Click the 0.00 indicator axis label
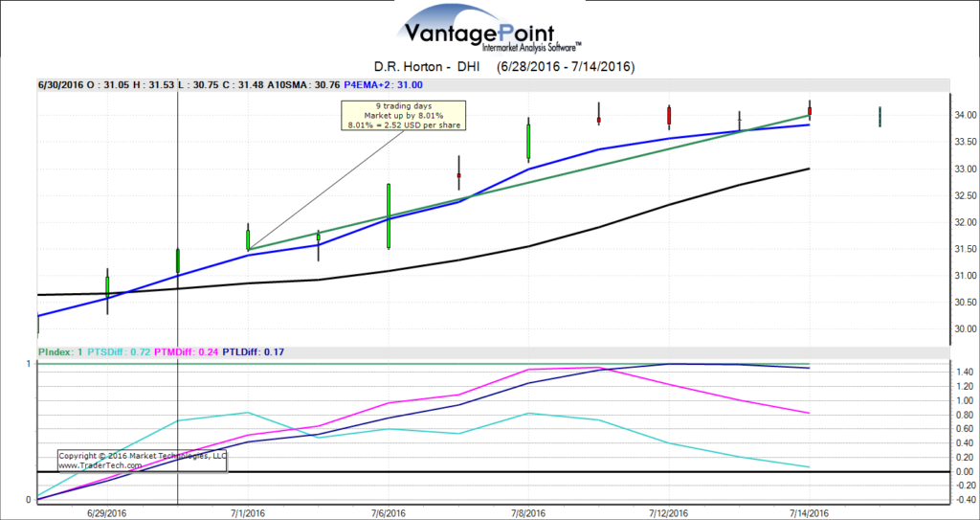 [967, 472]
